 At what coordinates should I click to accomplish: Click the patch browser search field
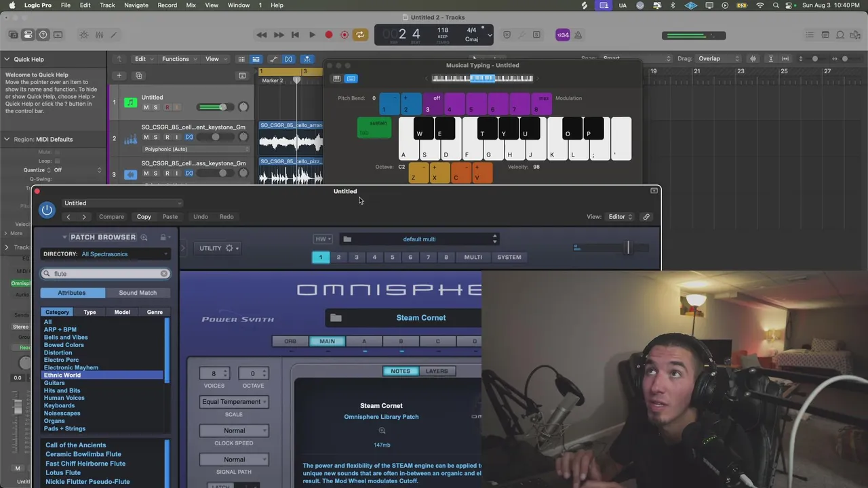coord(105,274)
